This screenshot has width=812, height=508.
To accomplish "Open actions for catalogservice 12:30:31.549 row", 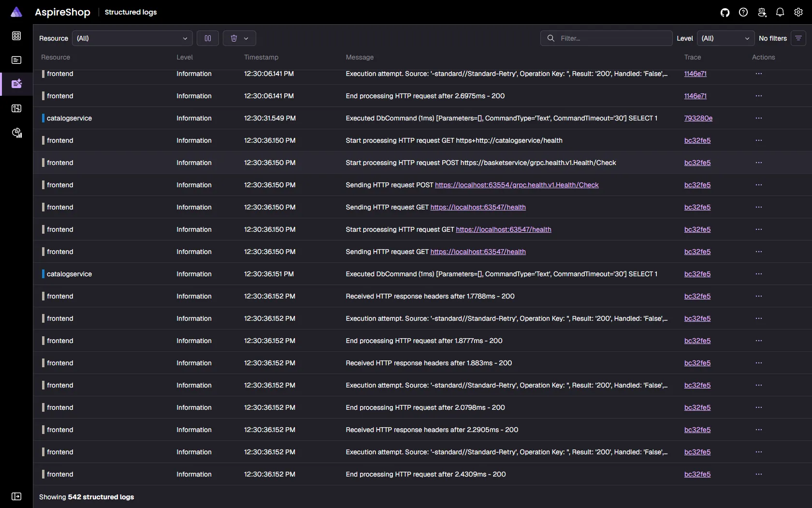I will [759, 118].
